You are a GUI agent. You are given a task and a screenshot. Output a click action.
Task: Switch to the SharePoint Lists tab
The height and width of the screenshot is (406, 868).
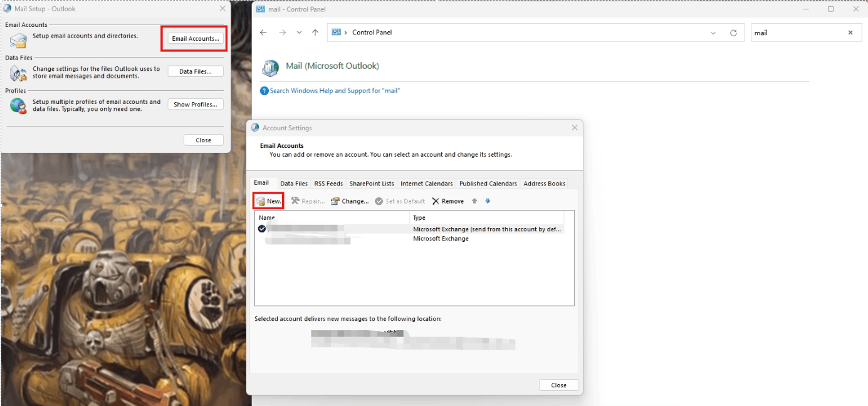(372, 184)
